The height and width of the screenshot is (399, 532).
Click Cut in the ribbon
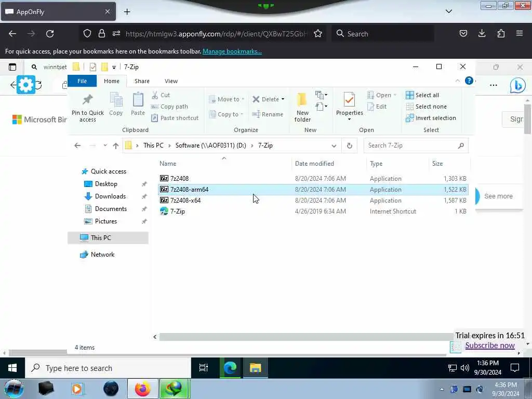pos(161,95)
